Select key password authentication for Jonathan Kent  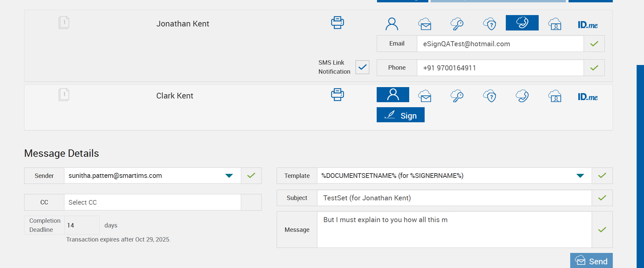457,24
